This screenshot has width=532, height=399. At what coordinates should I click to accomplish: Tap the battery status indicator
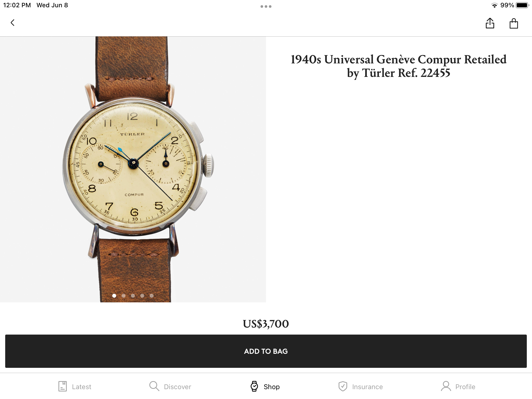[x=522, y=5]
